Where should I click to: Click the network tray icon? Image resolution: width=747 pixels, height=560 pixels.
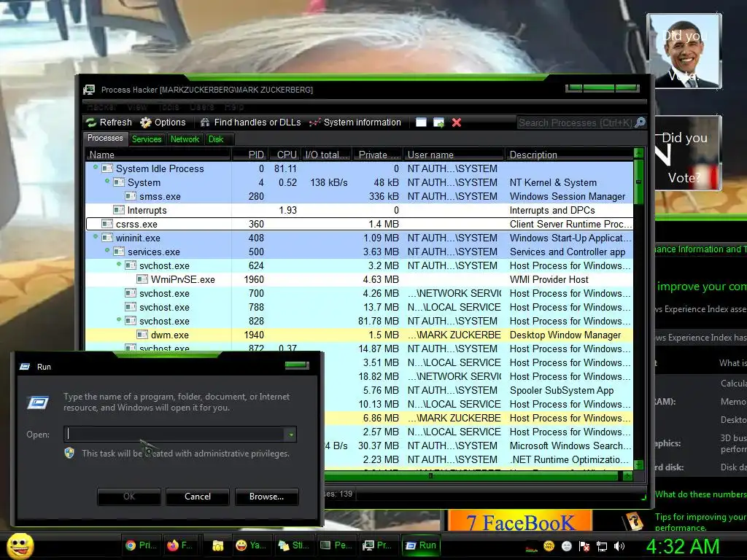click(602, 546)
